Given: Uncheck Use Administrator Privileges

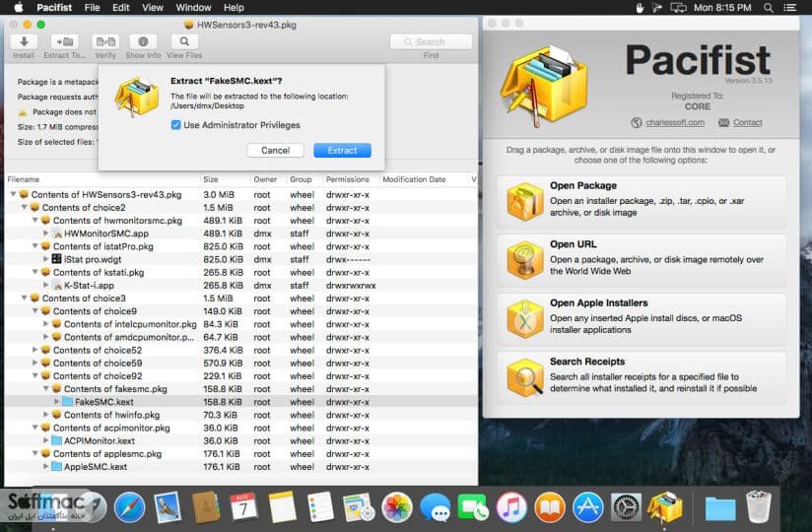Looking at the screenshot, I should (x=175, y=125).
